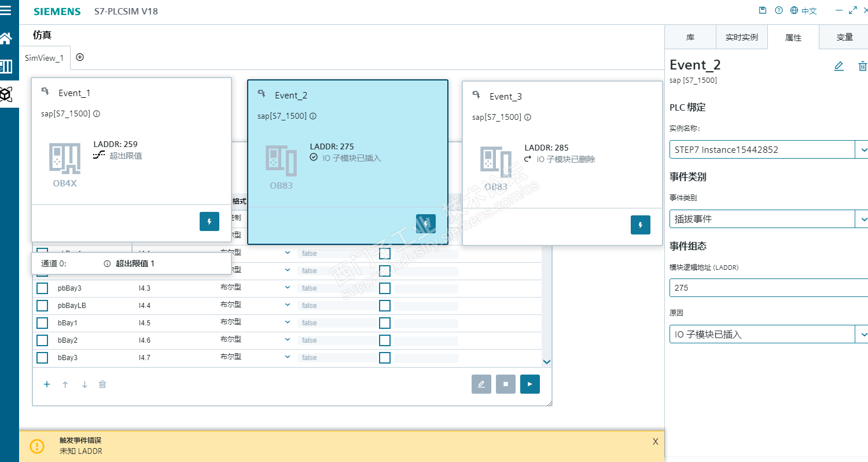Tick the row selection checkbox for pbBayLB
The image size is (868, 462).
tap(42, 306)
